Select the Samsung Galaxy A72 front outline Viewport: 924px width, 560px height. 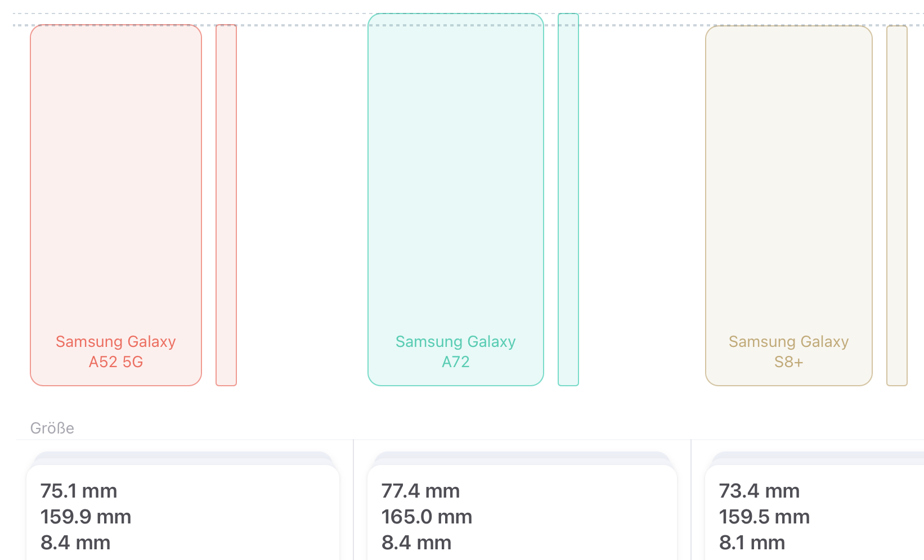coord(456,200)
